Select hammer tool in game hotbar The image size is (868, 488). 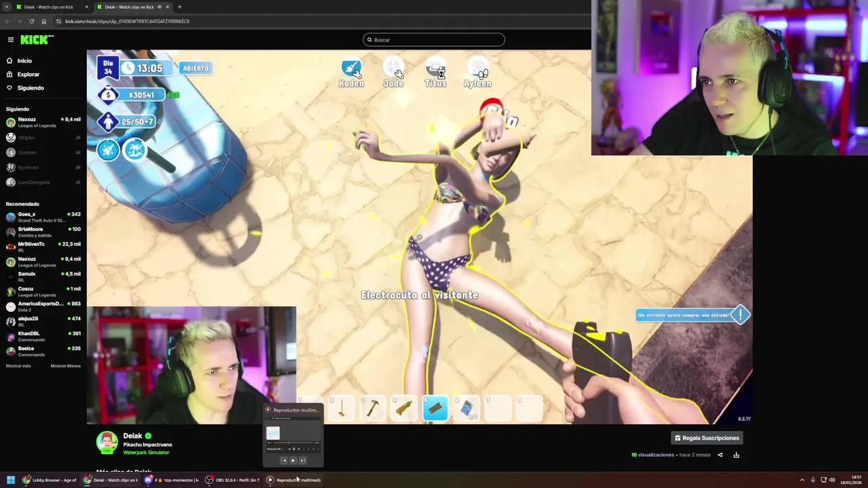pos(373,408)
